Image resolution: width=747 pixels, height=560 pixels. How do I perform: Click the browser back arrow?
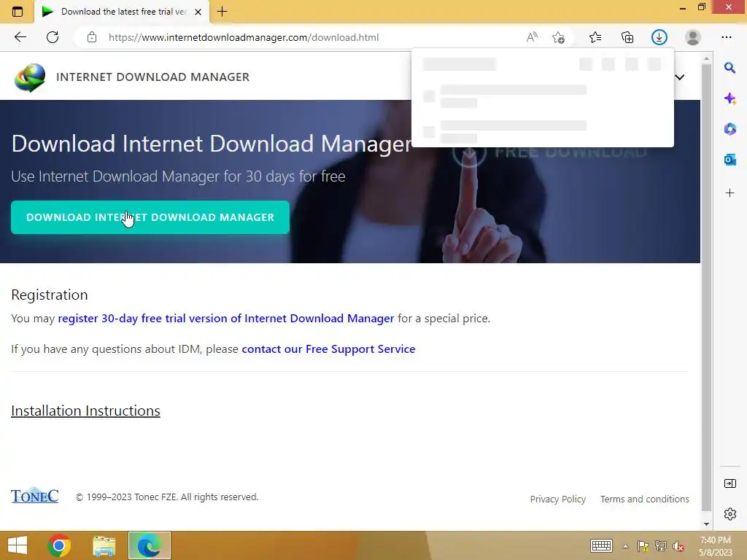[20, 37]
